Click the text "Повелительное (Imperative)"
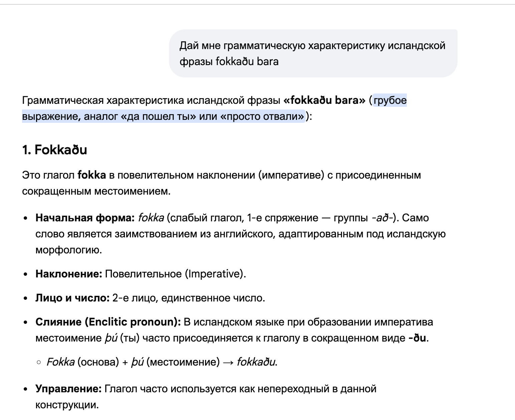The height and width of the screenshot is (420, 515). pos(175,274)
